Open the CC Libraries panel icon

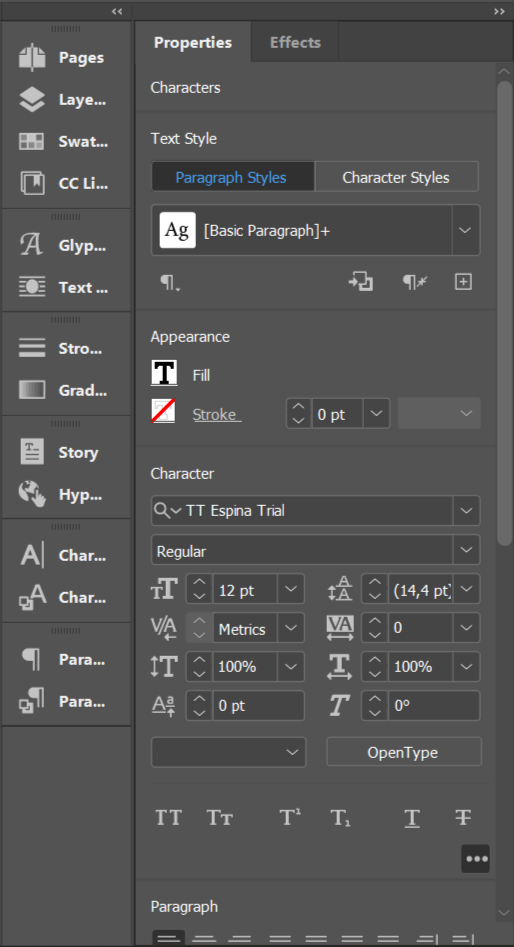pos(32,184)
